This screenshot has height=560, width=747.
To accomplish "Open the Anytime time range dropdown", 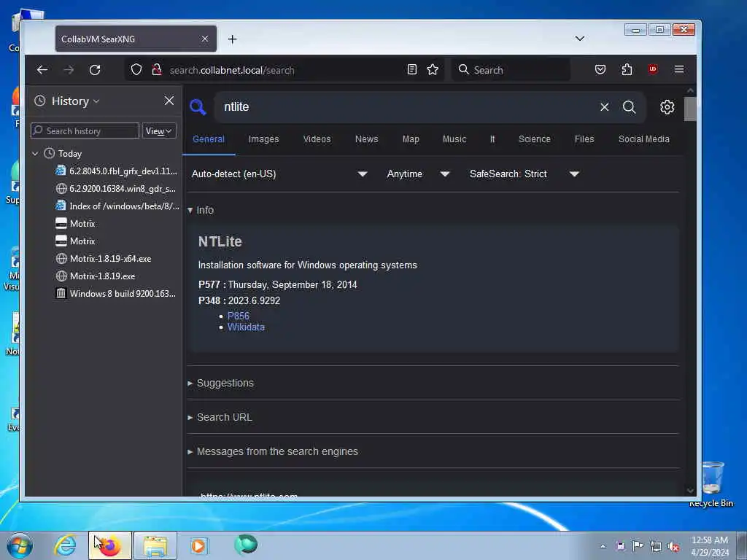I will tap(418, 174).
